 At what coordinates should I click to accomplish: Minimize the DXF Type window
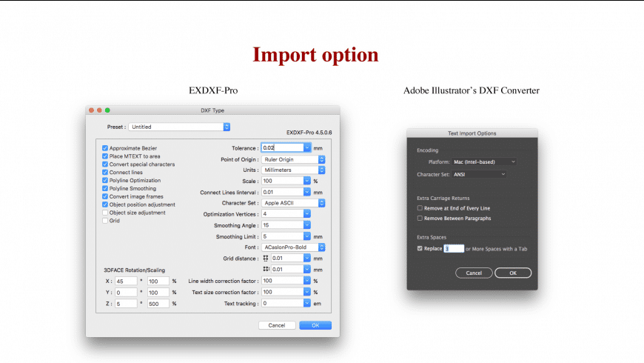click(x=99, y=110)
